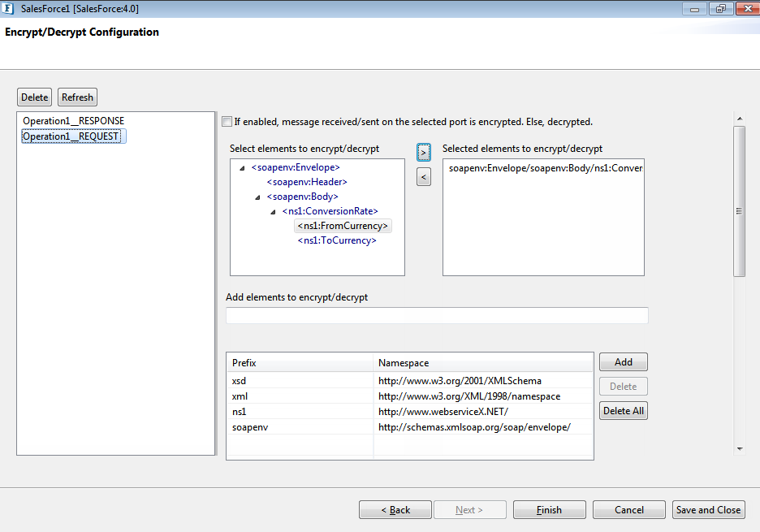Select the soapenv prefix cell
This screenshot has height=532, width=760.
tap(300, 427)
